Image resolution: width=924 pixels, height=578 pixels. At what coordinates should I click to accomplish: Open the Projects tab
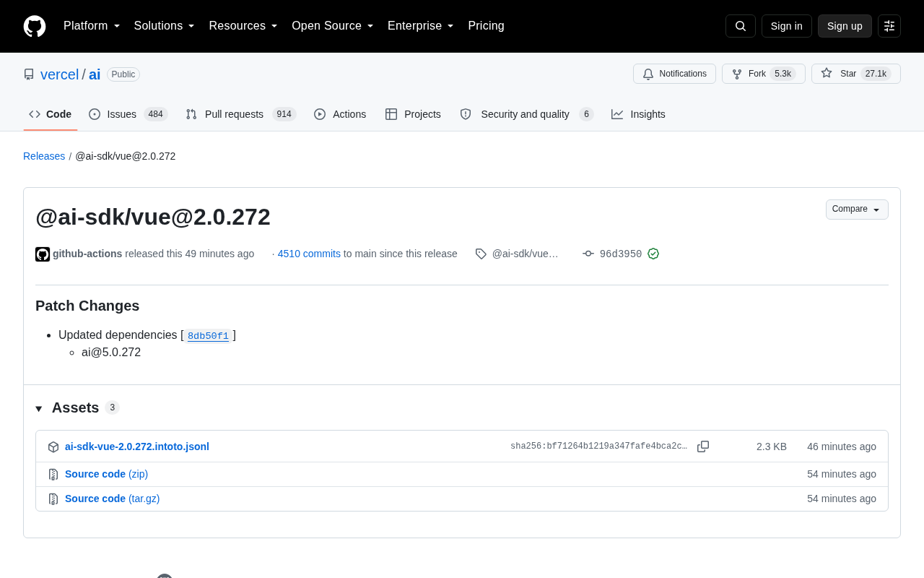(413, 114)
